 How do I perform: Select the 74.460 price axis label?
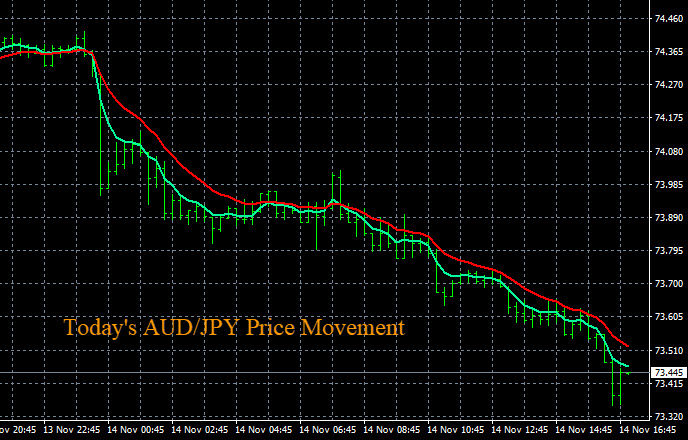[667, 19]
